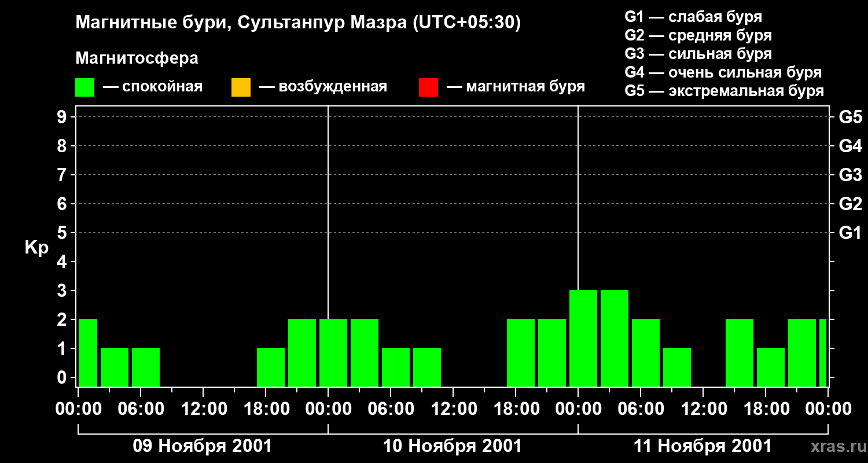Click the Kp 2 bar over 18:00 on 10 Ноября
The width and height of the screenshot is (868, 463).
tap(521, 353)
